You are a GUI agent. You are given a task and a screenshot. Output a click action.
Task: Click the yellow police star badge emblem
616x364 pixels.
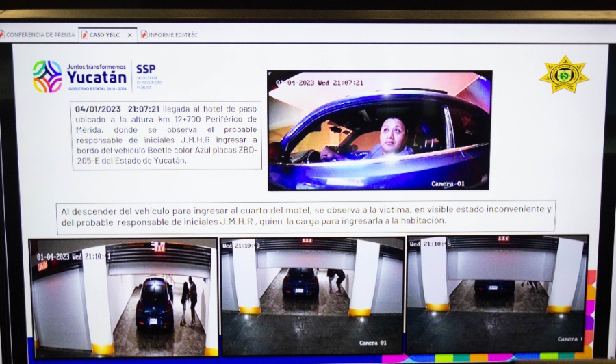[565, 75]
